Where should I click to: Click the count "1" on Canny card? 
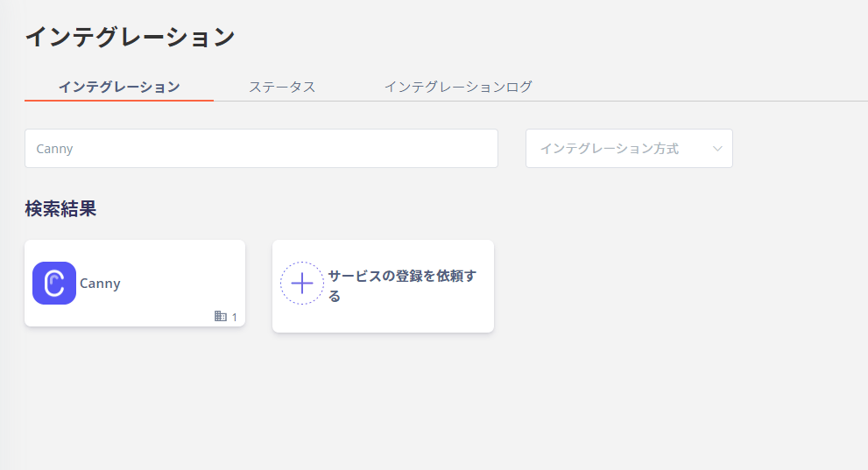point(234,317)
